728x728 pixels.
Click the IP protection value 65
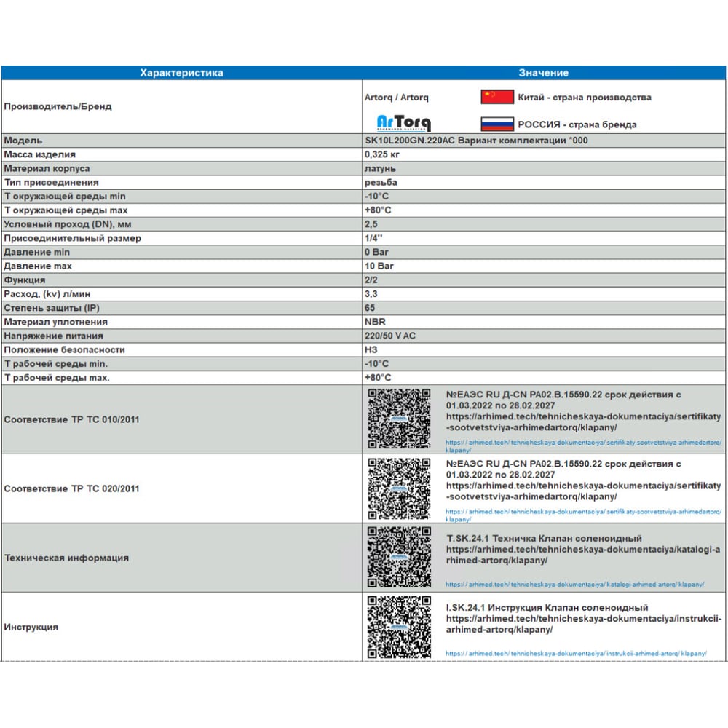(370, 308)
